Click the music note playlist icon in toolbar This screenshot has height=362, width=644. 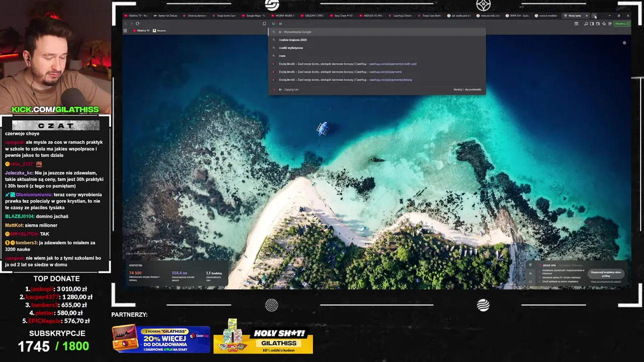pyautogui.click(x=586, y=24)
